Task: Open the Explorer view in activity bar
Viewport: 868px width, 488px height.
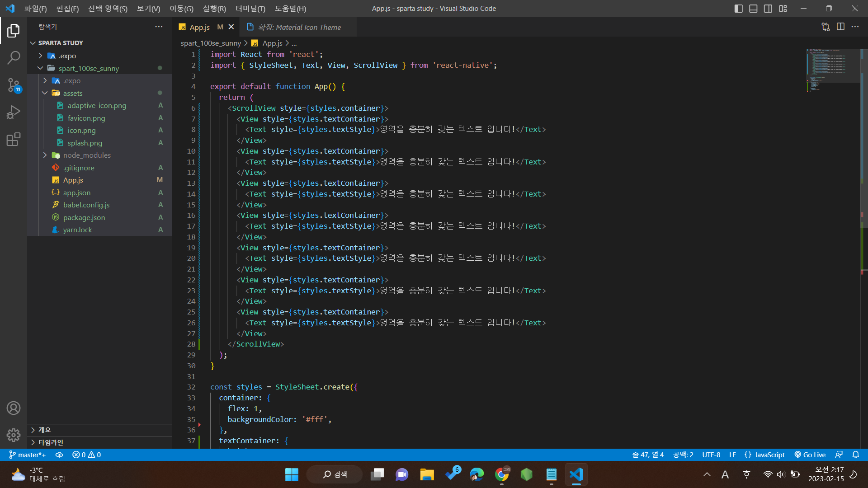Action: [x=14, y=31]
